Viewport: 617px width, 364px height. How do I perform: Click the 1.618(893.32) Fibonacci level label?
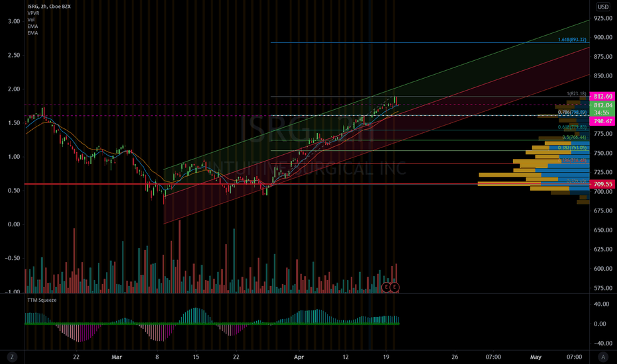[572, 40]
